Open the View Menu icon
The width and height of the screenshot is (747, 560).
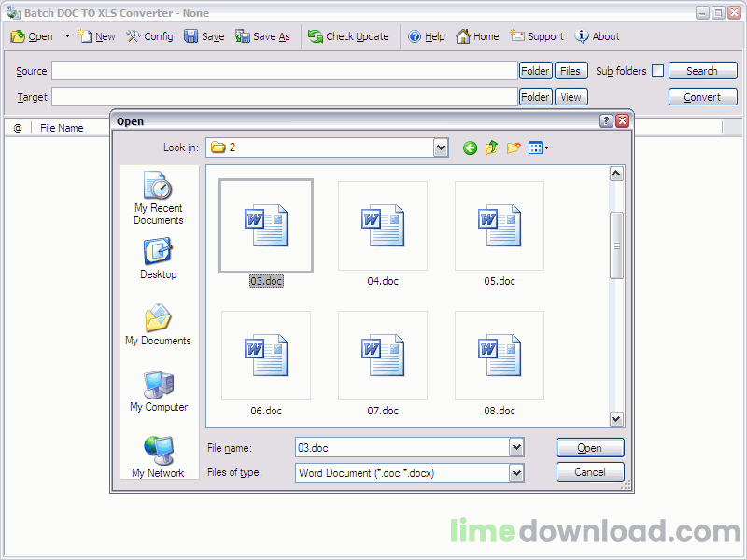[539, 148]
